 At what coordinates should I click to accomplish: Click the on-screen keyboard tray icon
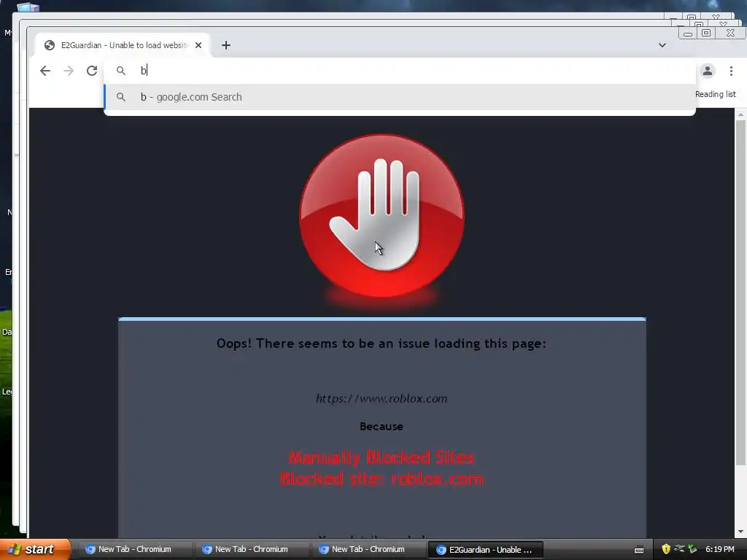pos(639,550)
